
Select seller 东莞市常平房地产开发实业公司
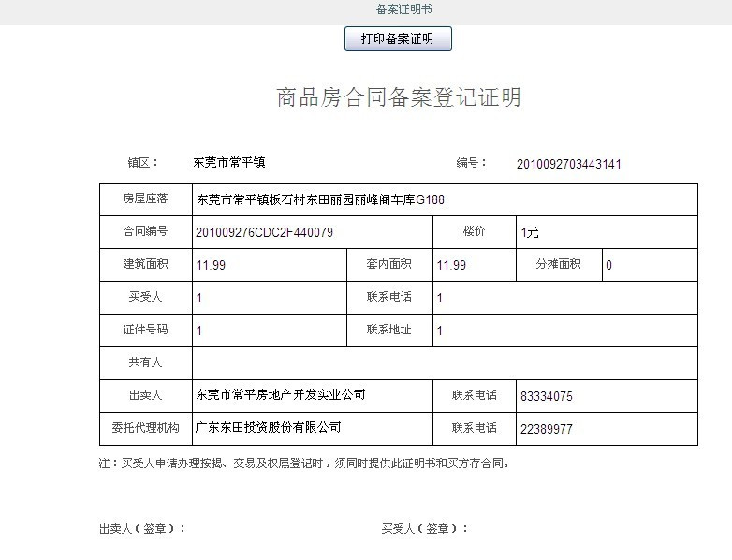281,395
